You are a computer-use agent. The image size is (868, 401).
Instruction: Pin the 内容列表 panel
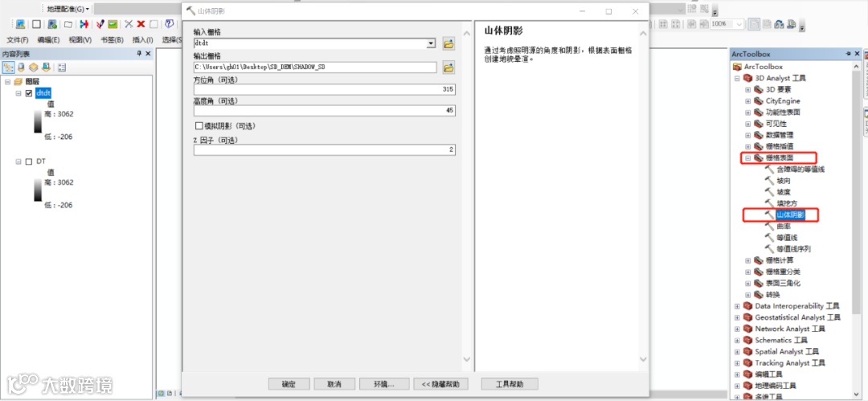[x=139, y=54]
